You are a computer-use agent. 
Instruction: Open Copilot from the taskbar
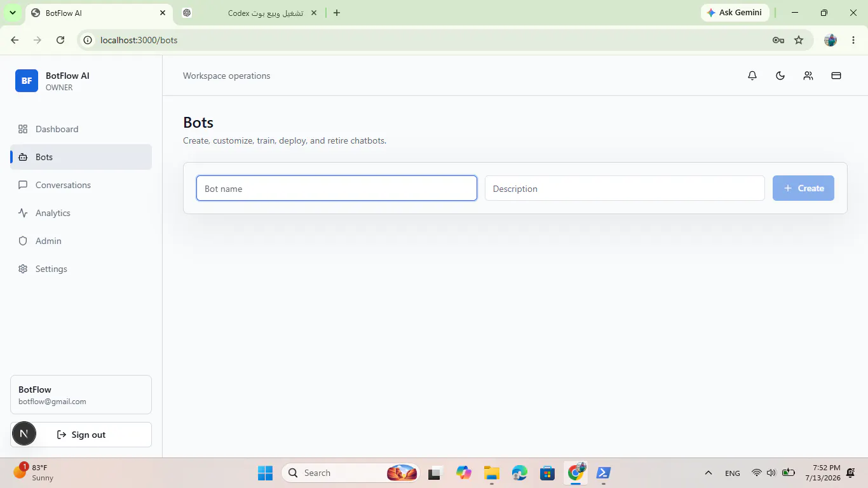464,473
